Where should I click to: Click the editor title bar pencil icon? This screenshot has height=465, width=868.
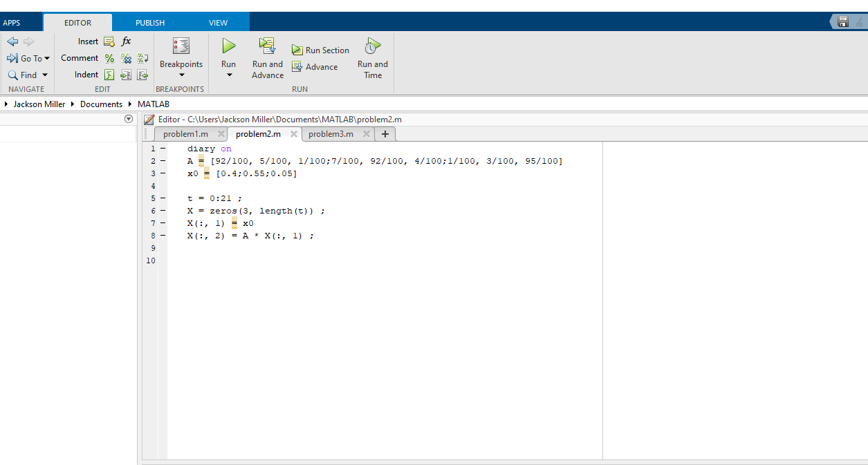(149, 120)
